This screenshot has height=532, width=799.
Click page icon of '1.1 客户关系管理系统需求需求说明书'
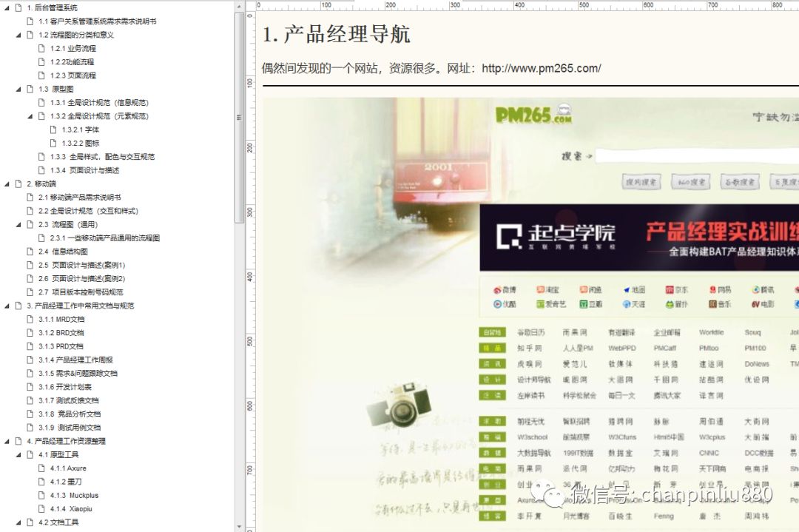[30, 21]
